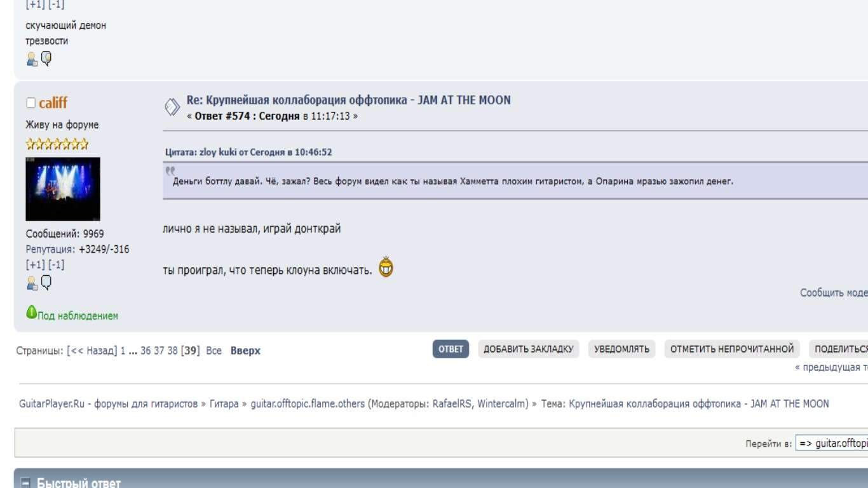This screenshot has width=868, height=488.
Task: View califf's profile via the user icon
Action: click(32, 283)
